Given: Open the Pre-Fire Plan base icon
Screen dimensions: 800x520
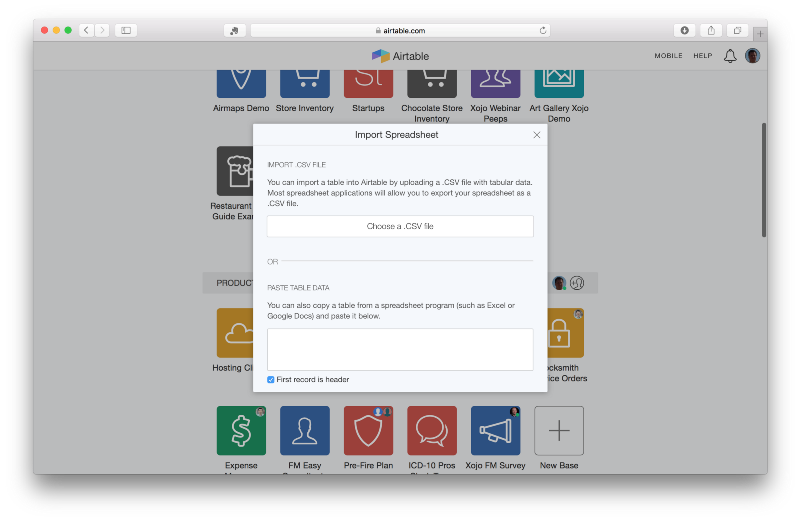Looking at the screenshot, I should [368, 431].
